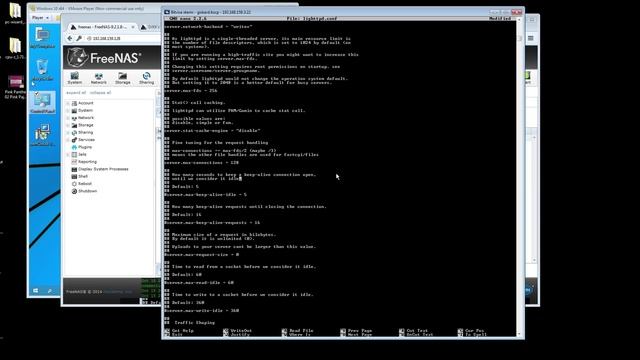This screenshot has height=360, width=640.
Task: Click the collapse all link
Action: (x=100, y=93)
